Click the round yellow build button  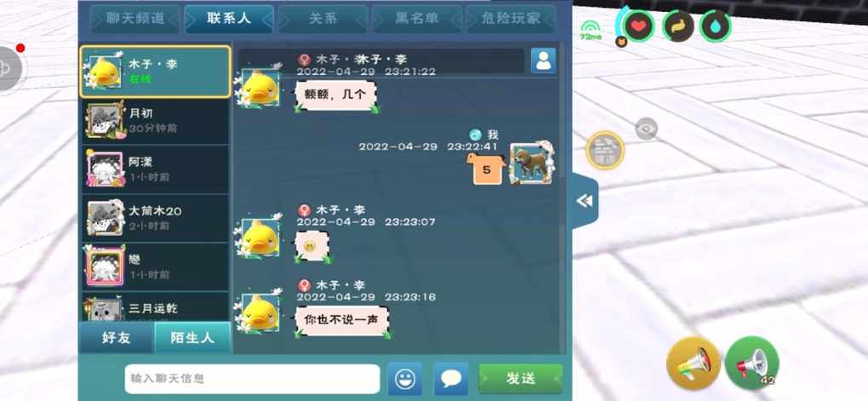(606, 150)
